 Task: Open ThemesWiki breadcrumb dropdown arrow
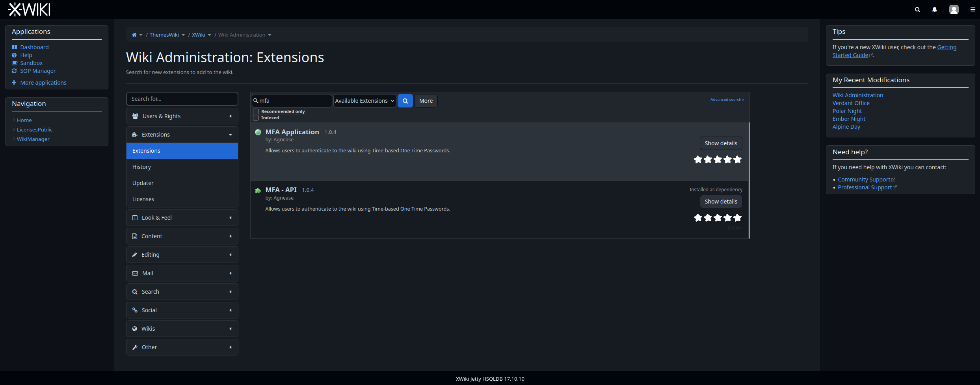coord(183,35)
